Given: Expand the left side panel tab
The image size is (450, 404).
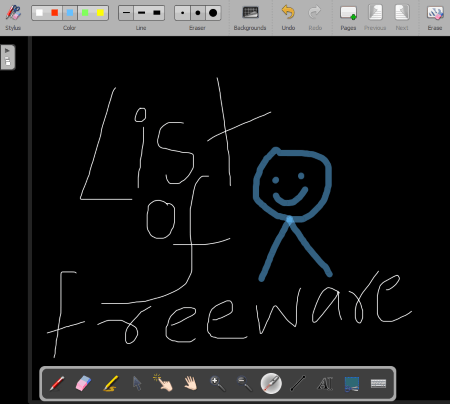Looking at the screenshot, I should (x=8, y=57).
